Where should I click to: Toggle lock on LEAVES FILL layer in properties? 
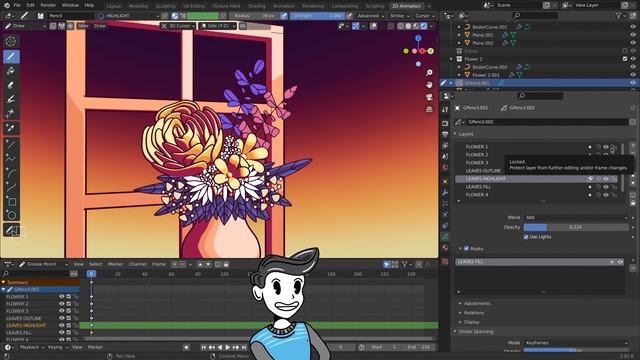[613, 187]
